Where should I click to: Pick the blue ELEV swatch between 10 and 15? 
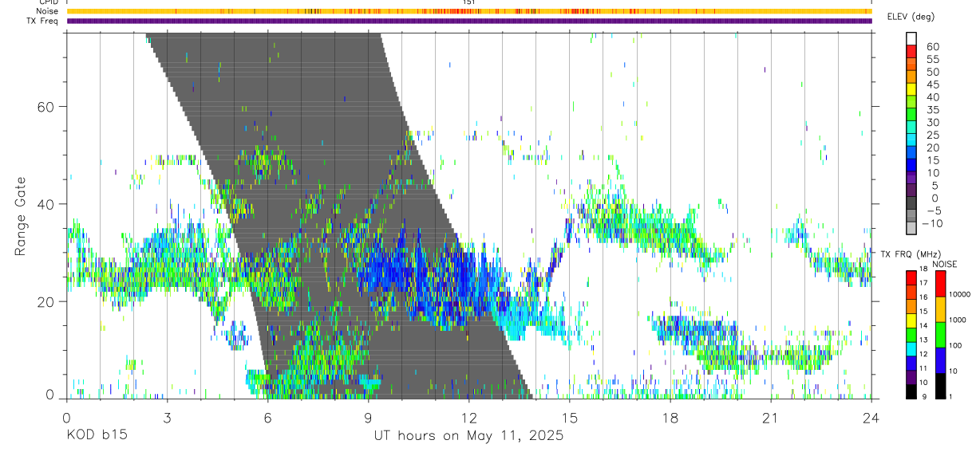[911, 166]
